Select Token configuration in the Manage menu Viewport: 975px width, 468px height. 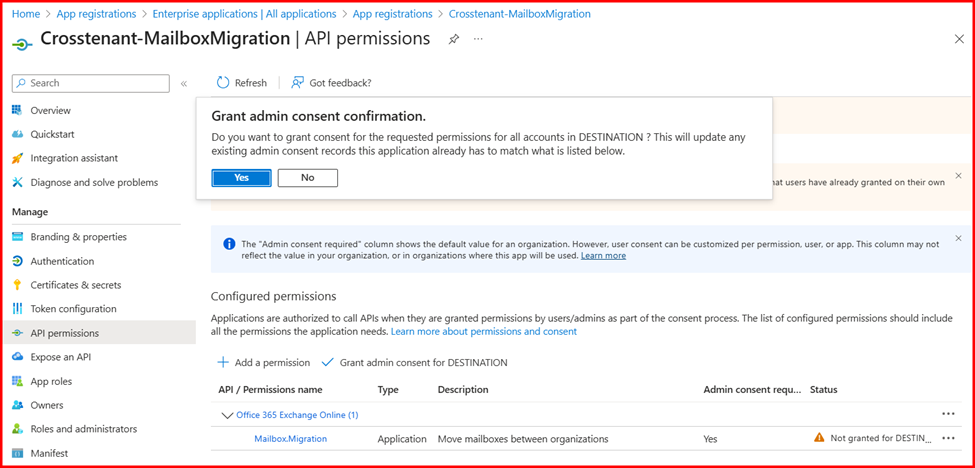point(73,309)
